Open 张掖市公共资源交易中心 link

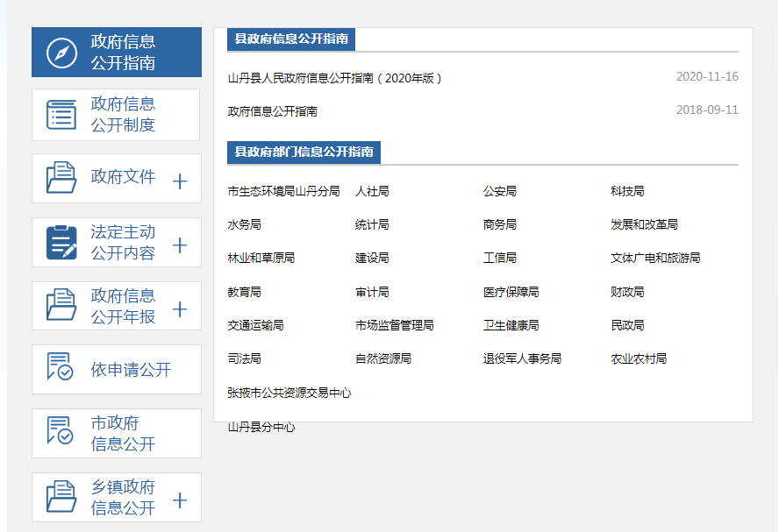289,393
